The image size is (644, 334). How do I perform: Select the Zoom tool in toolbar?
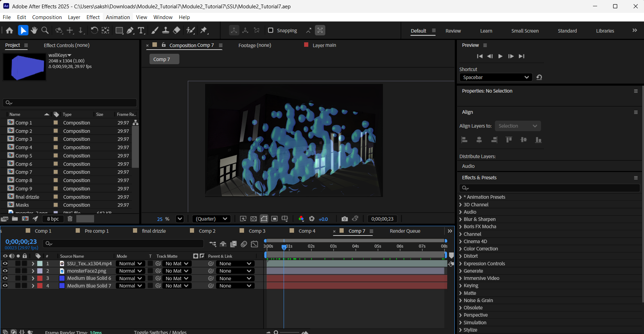[45, 31]
